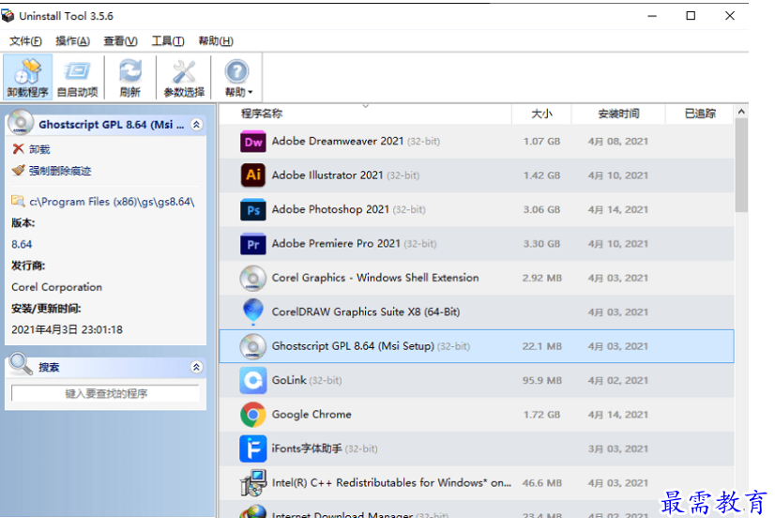This screenshot has height=532, width=775.
Task: Click Ghostscript GPL header disc icon in sidebar
Action: coord(21,123)
